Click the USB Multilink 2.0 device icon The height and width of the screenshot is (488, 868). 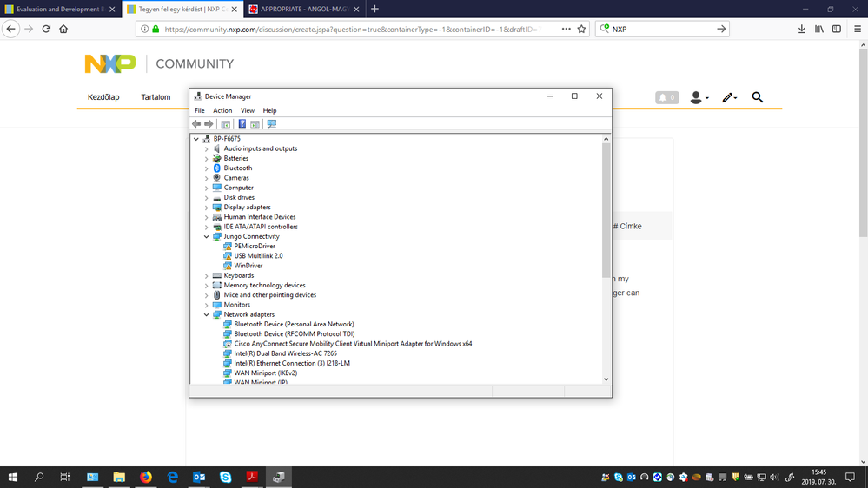228,255
